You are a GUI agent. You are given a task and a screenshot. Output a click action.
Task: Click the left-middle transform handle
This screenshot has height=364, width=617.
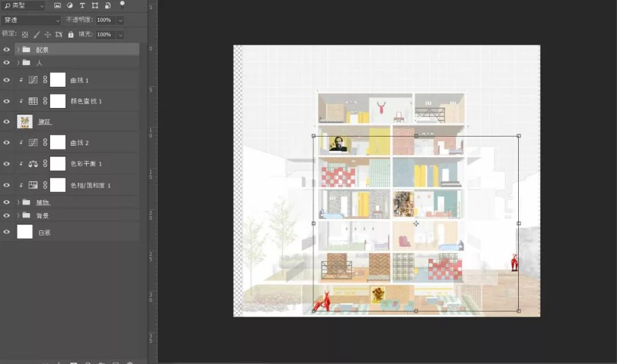coord(314,223)
